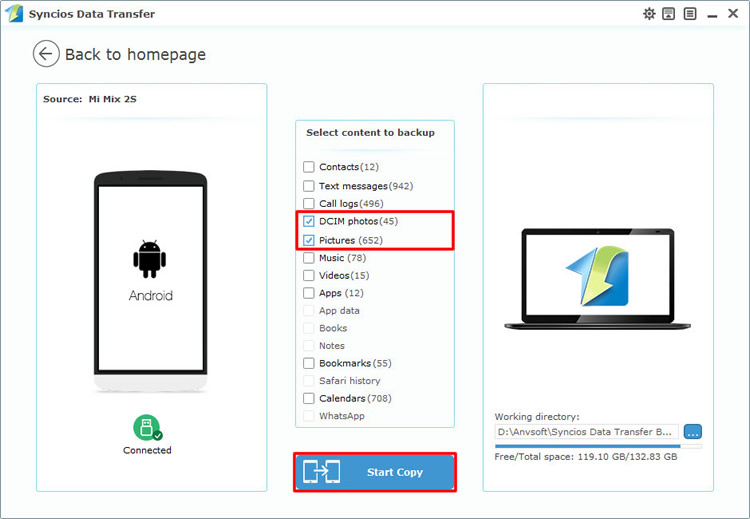
Task: Enable the Apps (12) checkbox
Action: (x=309, y=293)
